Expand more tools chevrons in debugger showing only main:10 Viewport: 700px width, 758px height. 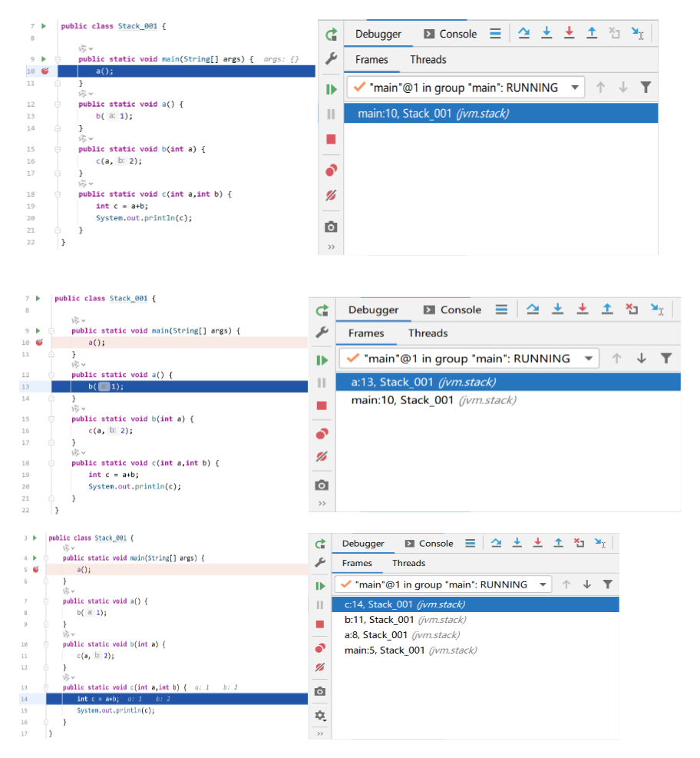(331, 247)
